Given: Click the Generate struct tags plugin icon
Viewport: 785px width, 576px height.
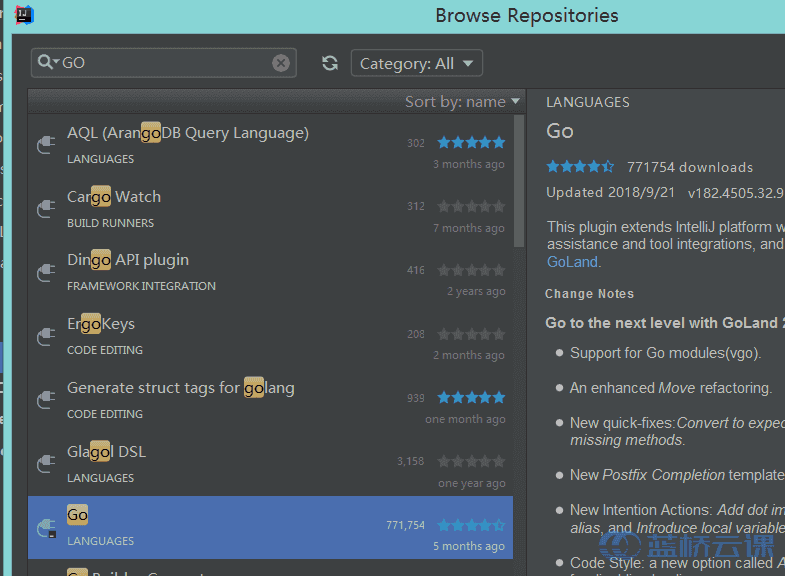Looking at the screenshot, I should point(46,400).
